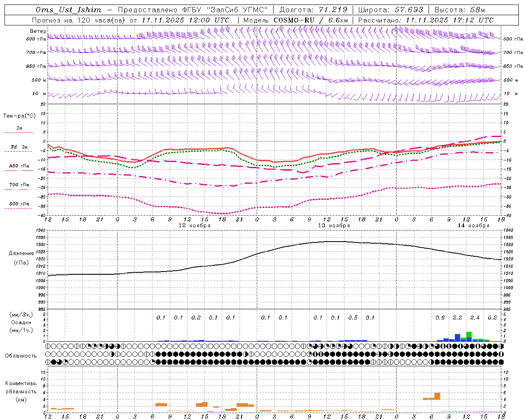This screenshot has height=420, width=525.
Task: Click the '(мм/1ч.)' precipitation unit label
Action: tap(21, 330)
